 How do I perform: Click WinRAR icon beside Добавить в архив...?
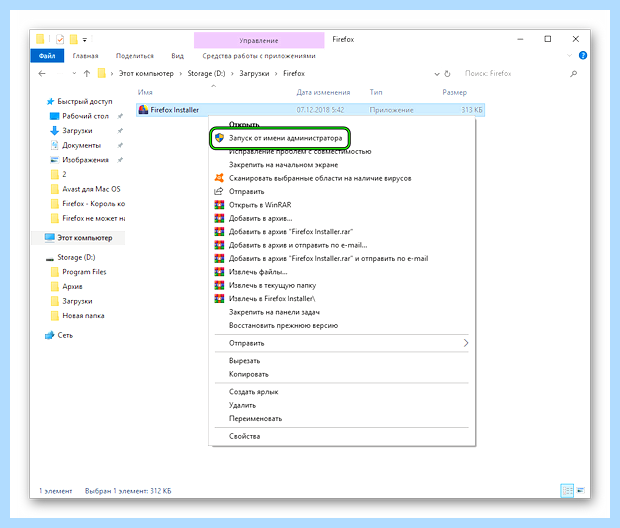pyautogui.click(x=219, y=218)
